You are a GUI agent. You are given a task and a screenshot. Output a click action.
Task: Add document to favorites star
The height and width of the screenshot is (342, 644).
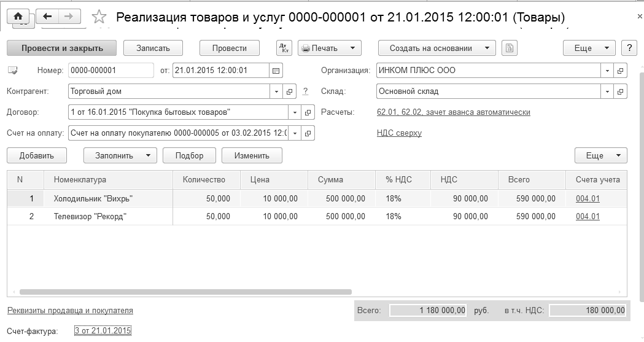(x=99, y=17)
